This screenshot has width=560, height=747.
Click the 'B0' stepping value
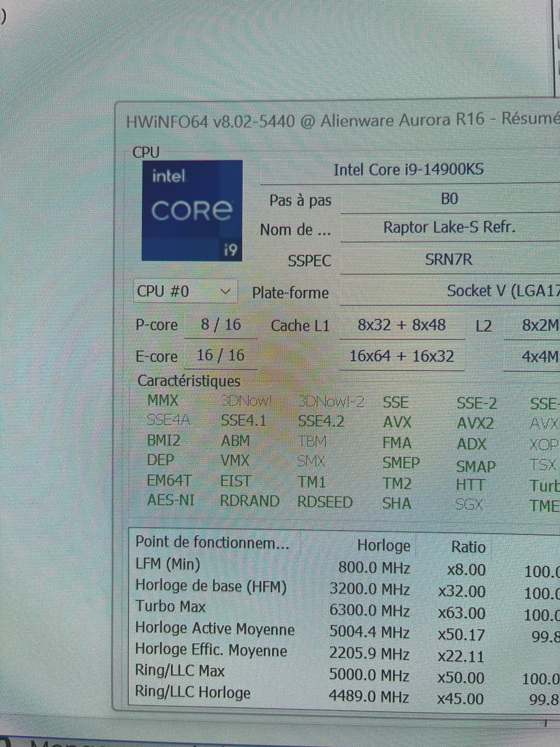pos(449,199)
